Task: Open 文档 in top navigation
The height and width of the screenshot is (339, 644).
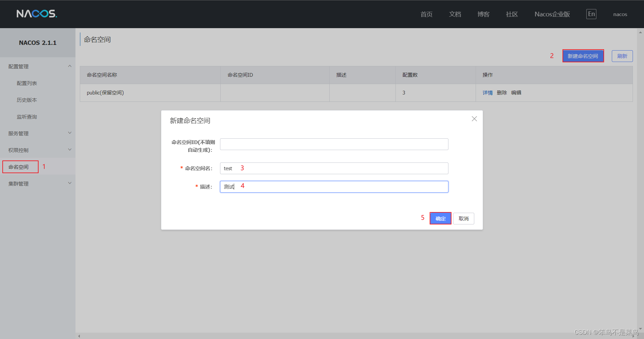Action: [455, 14]
